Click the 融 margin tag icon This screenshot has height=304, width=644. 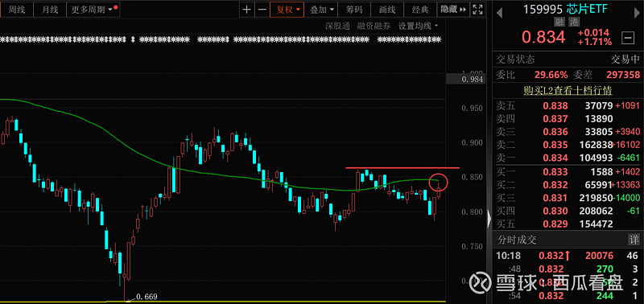click(559, 23)
